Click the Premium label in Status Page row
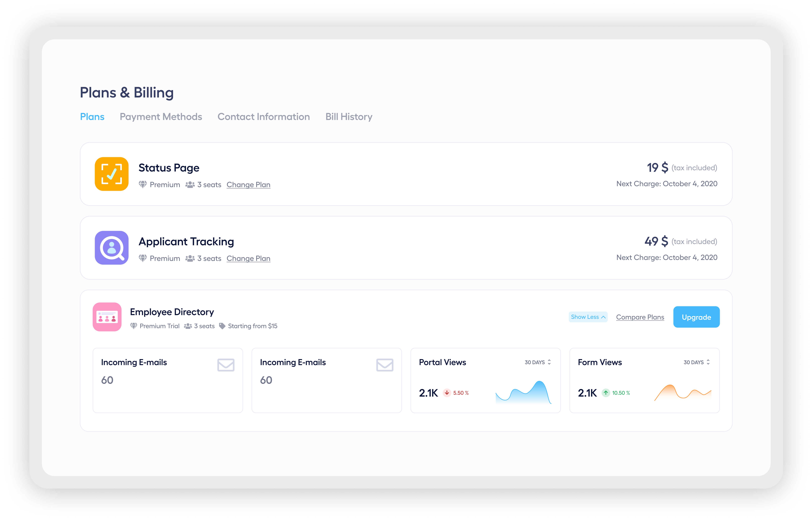This screenshot has width=812, height=520. [x=165, y=185]
